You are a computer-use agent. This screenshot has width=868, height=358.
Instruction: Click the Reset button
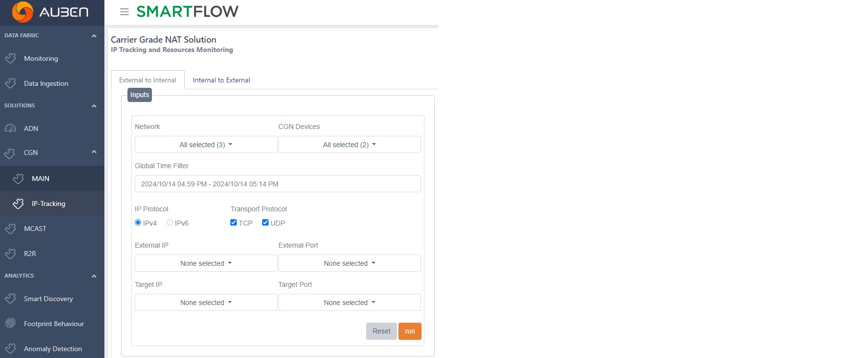point(381,331)
